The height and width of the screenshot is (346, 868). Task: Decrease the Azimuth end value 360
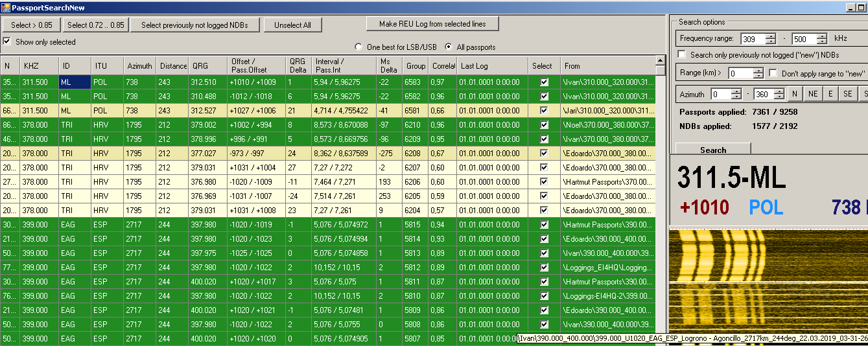coord(780,97)
